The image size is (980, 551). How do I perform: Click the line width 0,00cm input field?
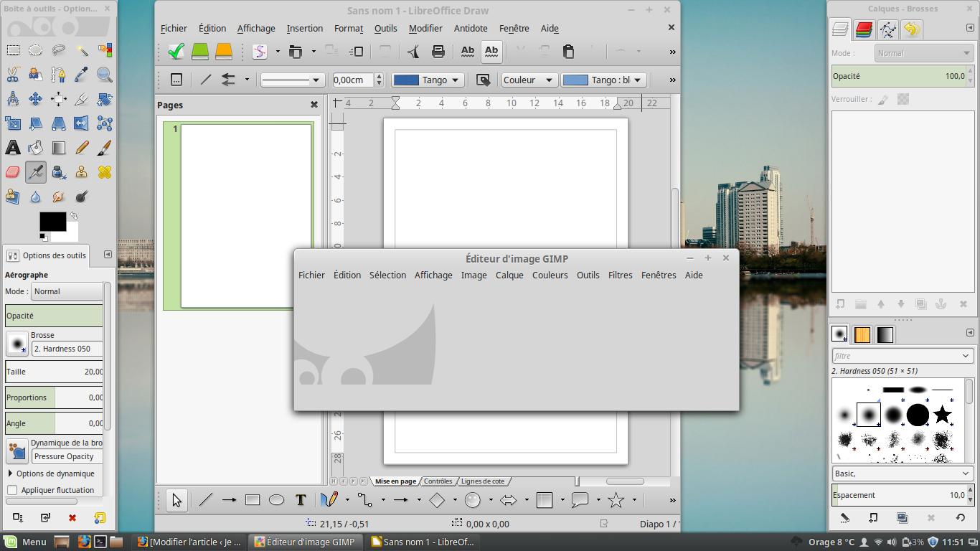pyautogui.click(x=353, y=80)
